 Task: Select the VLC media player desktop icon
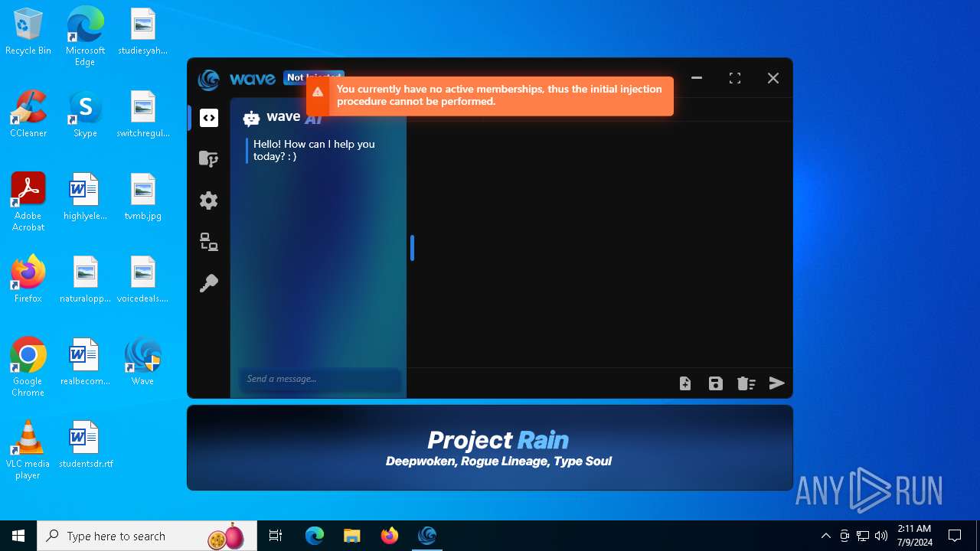click(x=28, y=450)
